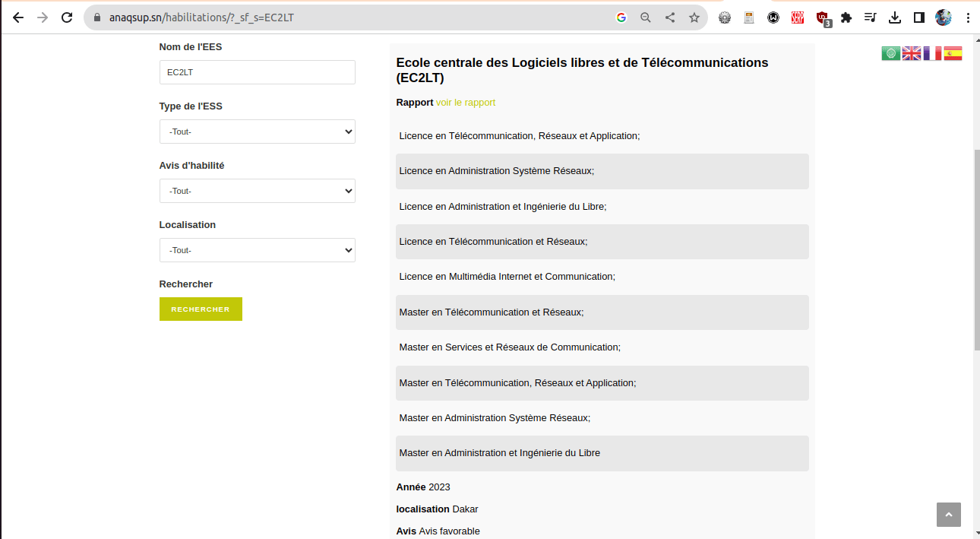980x539 pixels.
Task: Click the 'Localisation' filter label
Action: [188, 225]
